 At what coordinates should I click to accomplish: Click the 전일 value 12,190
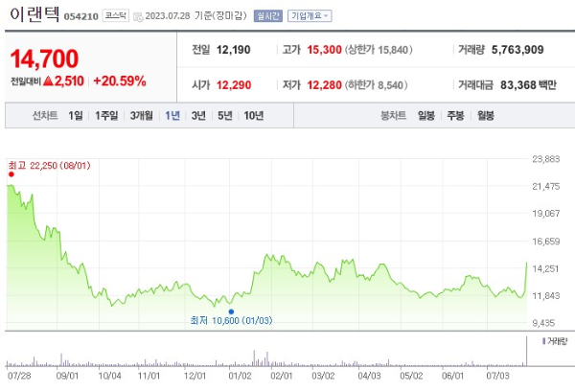click(x=233, y=50)
